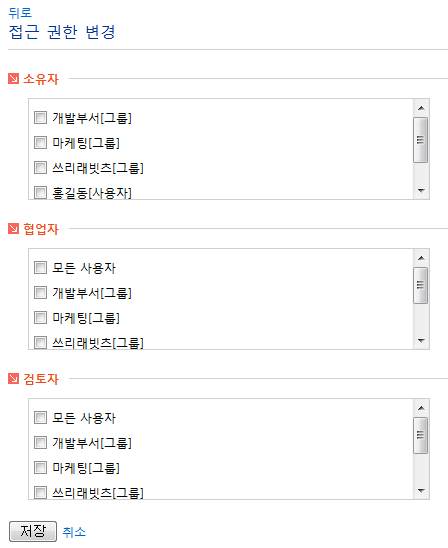Tick 쓰리래빗츠[그룹] under 소유자
The image size is (448, 548).
pos(41,167)
